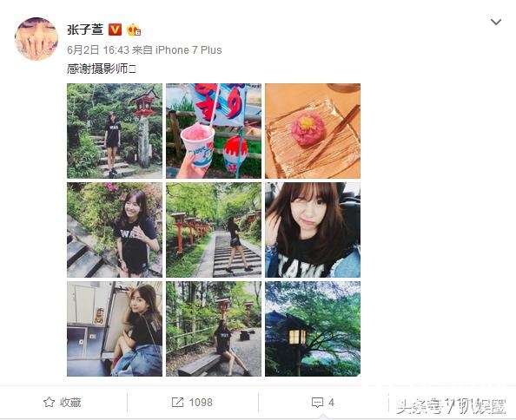Open woman sitting on bench photo

[214, 329]
